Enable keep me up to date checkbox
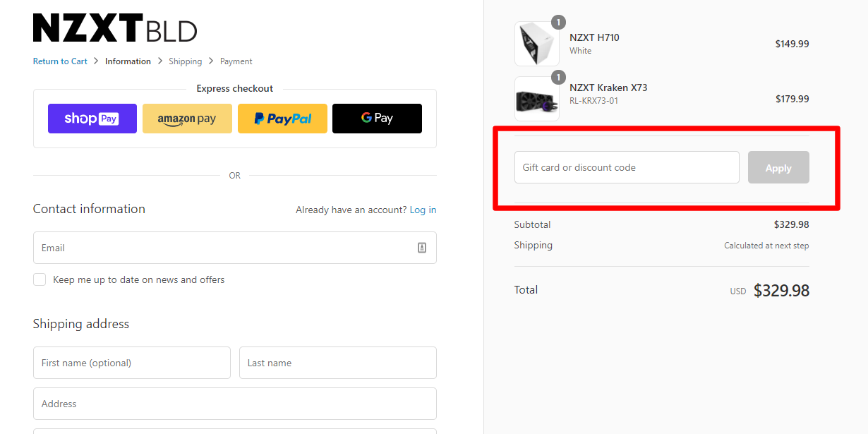The image size is (868, 434). pyautogui.click(x=40, y=279)
